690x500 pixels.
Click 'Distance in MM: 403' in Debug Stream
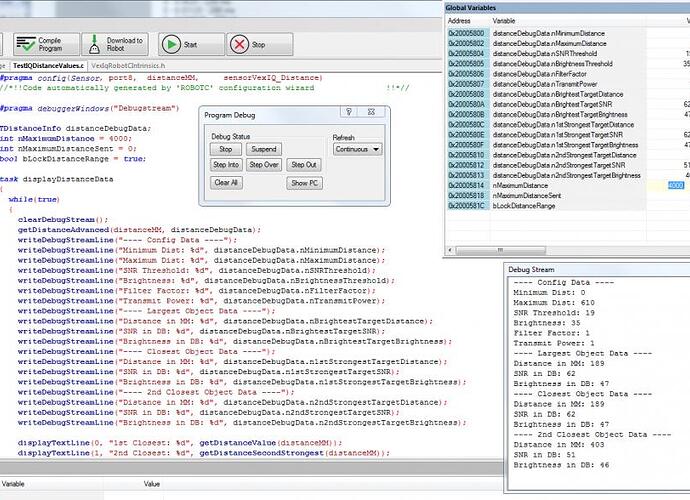tap(558, 445)
